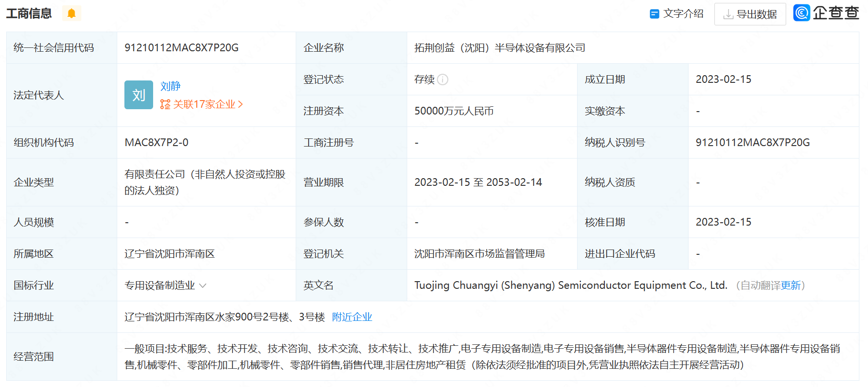The image size is (868, 387).
Task: Click the 核准日期 label
Action: click(x=605, y=222)
